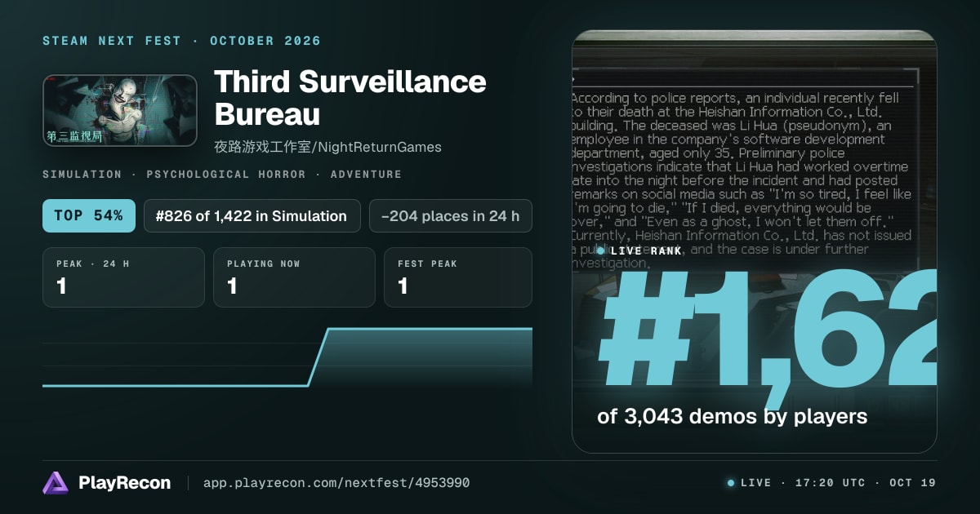This screenshot has height=514, width=980.
Task: Click the SIMULATION · PSYCHOLOGICAL HORROR · ADVENTURE genre line
Action: pyautogui.click(x=222, y=175)
